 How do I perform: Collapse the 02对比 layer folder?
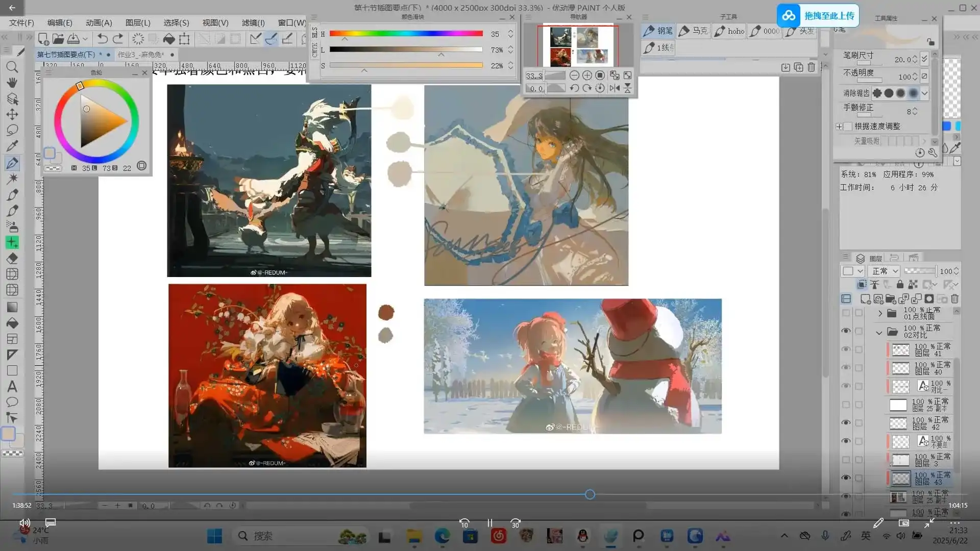[879, 333]
